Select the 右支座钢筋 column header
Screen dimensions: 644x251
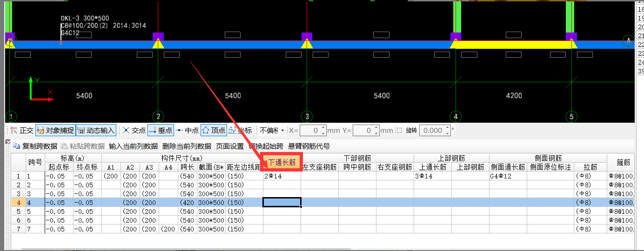point(395,167)
